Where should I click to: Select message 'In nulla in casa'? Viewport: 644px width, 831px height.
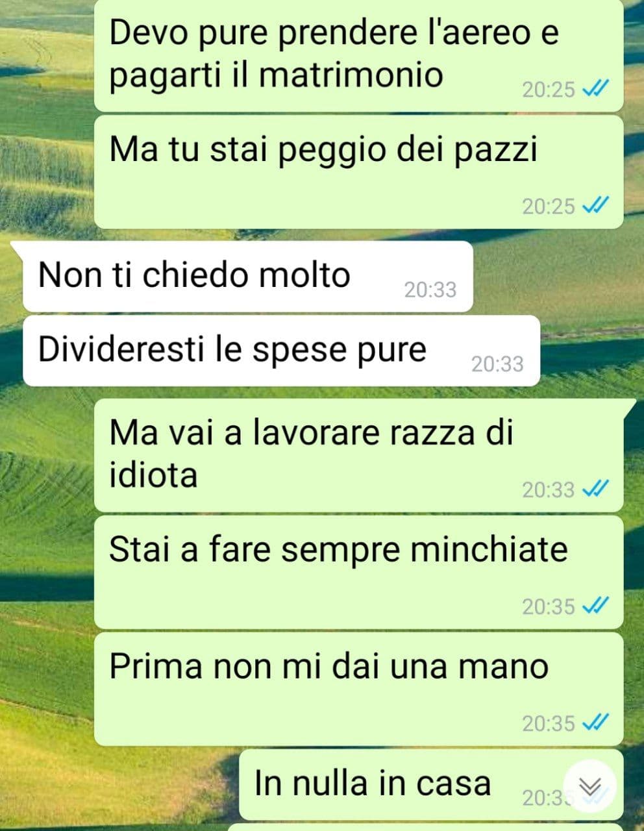tap(431, 784)
